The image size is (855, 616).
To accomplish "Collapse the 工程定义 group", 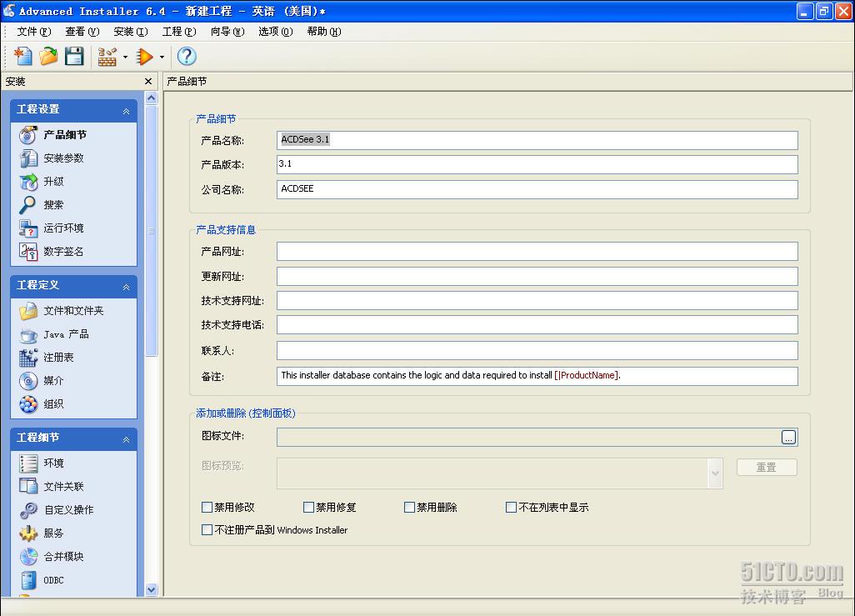I will [x=126, y=287].
